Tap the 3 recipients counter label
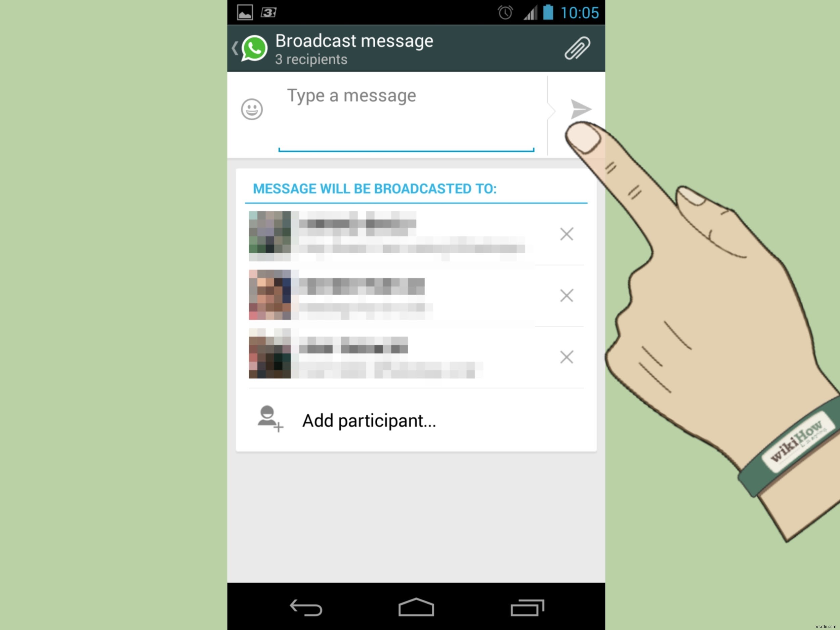Viewport: 840px width, 630px height. pyautogui.click(x=310, y=59)
